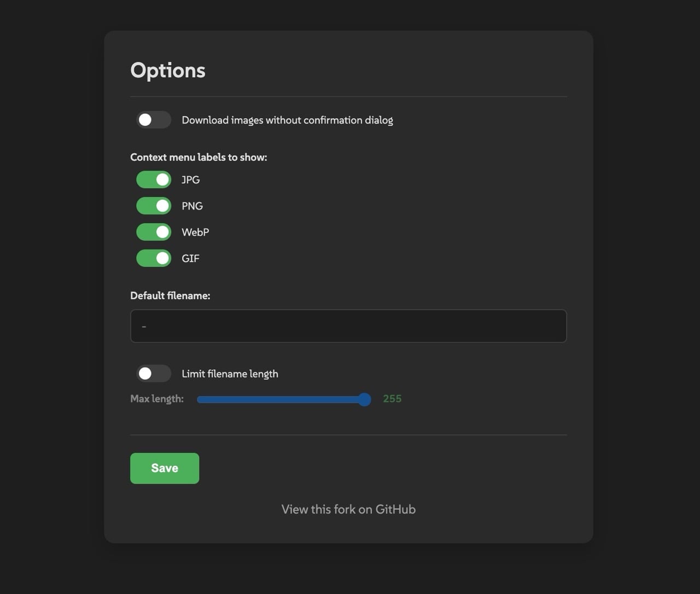Screen dimensions: 700x594
Task: Click the Options page heading
Action: click(168, 70)
